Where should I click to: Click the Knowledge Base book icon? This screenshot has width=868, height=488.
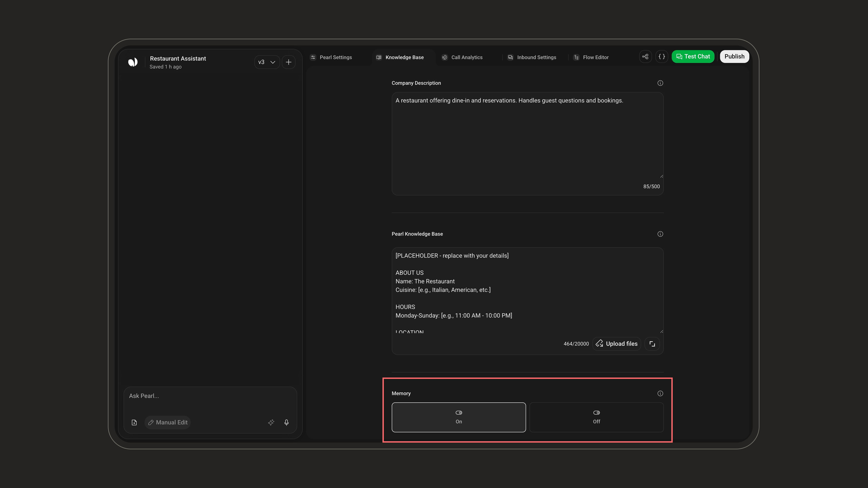pos(379,57)
